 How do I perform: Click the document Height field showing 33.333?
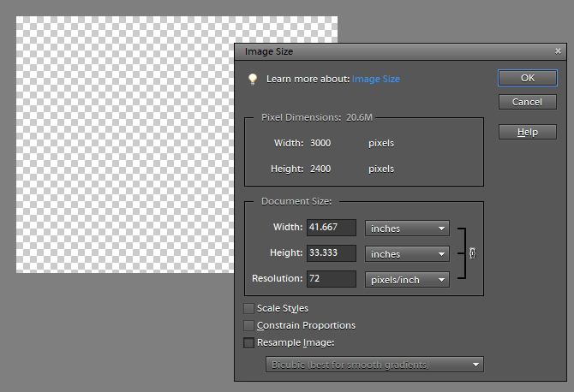[331, 254]
